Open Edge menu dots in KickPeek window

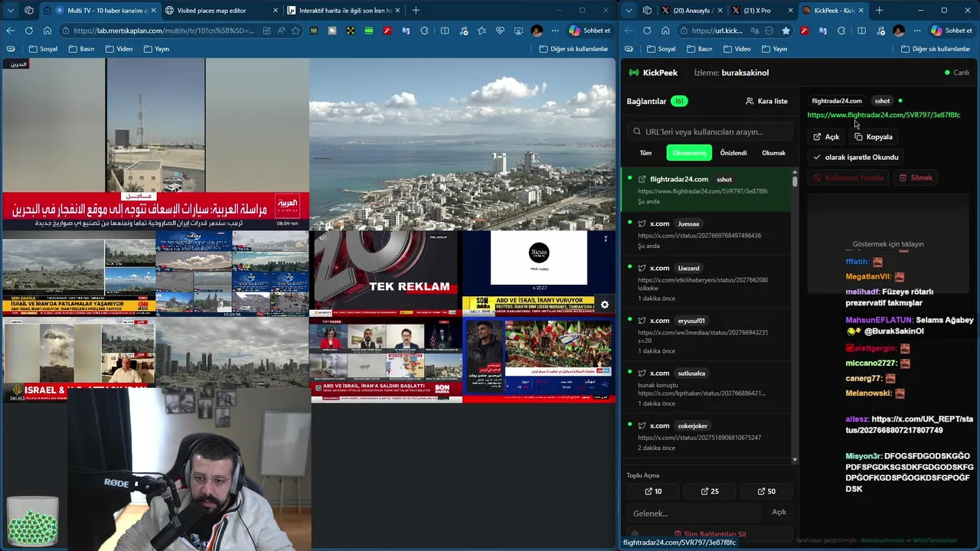(x=917, y=31)
